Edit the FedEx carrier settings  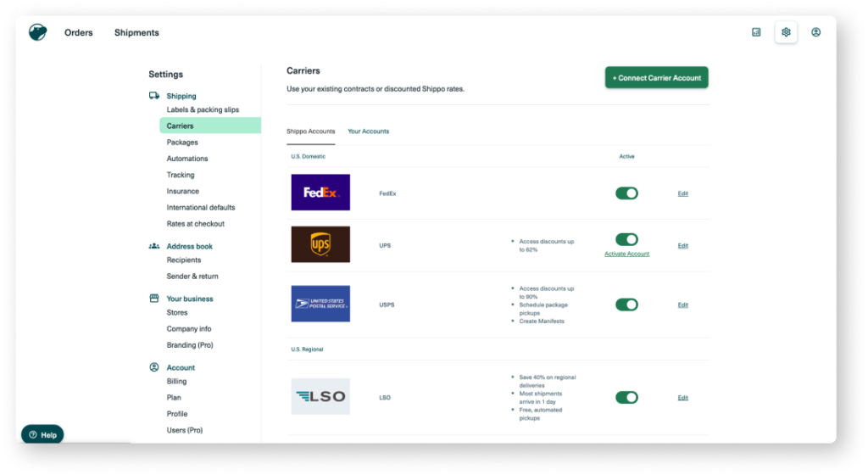pyautogui.click(x=682, y=193)
